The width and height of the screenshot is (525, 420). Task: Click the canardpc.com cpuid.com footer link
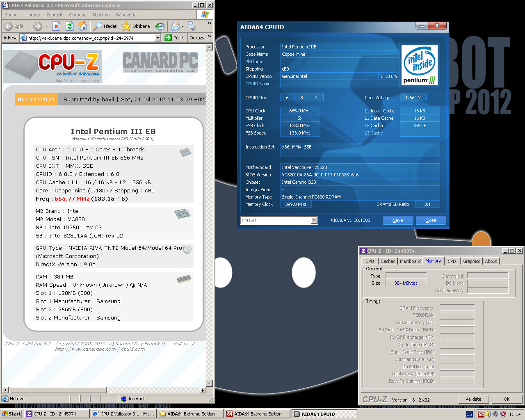pyautogui.click(x=100, y=349)
